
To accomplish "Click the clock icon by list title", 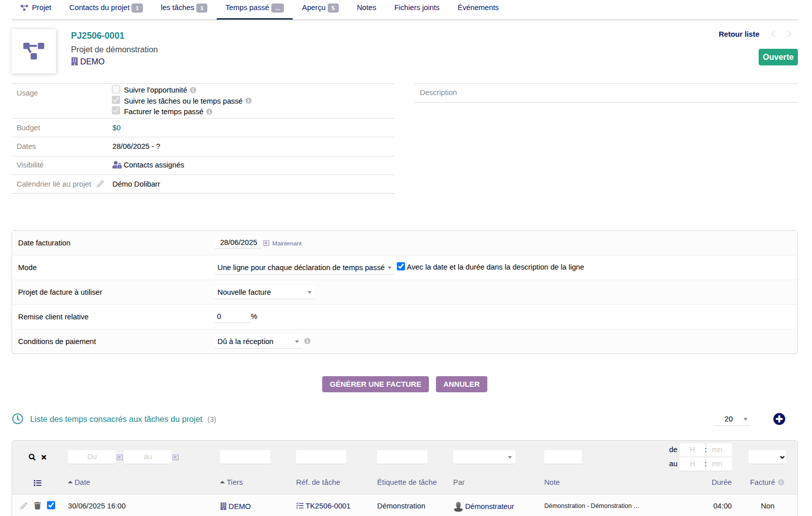I will pyautogui.click(x=18, y=419).
